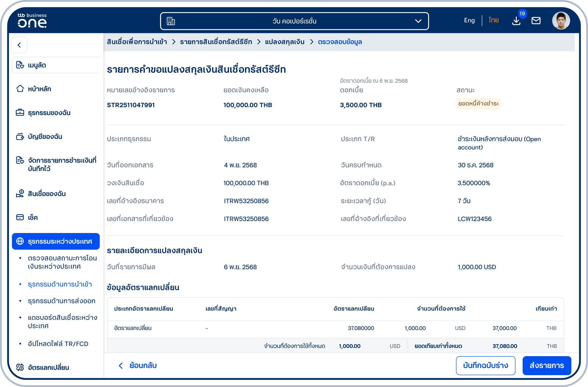The width and height of the screenshot is (588, 387).
Task: Click the ttb business one logo
Action: 32,20
